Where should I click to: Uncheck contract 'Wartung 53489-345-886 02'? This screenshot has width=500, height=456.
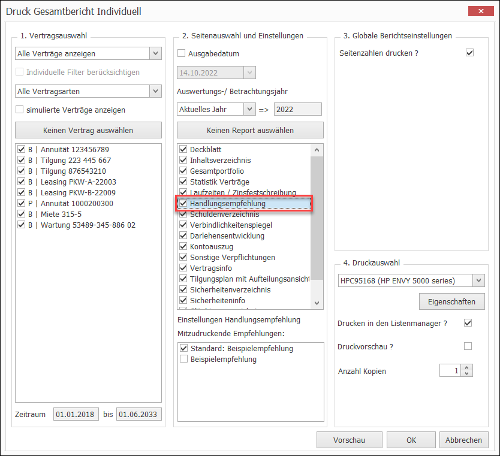pos(21,225)
